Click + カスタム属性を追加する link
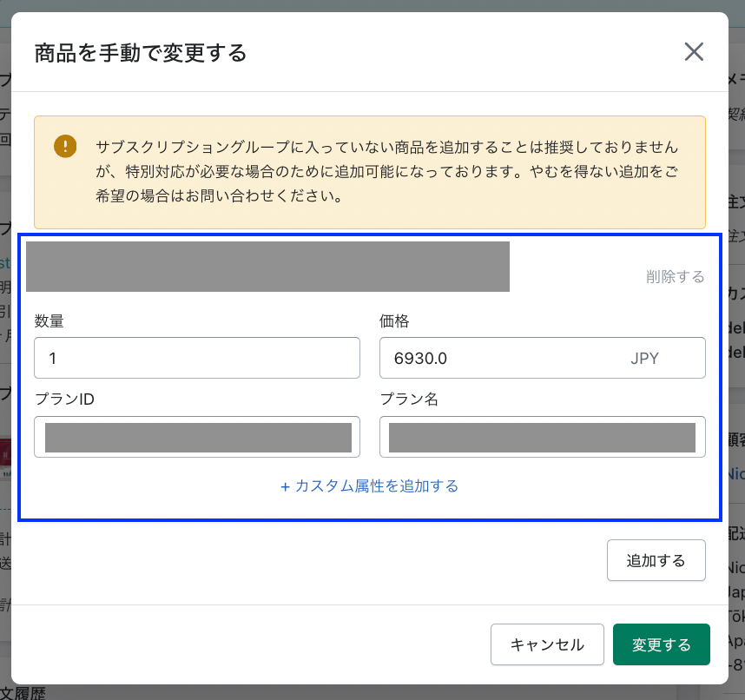 point(369,486)
